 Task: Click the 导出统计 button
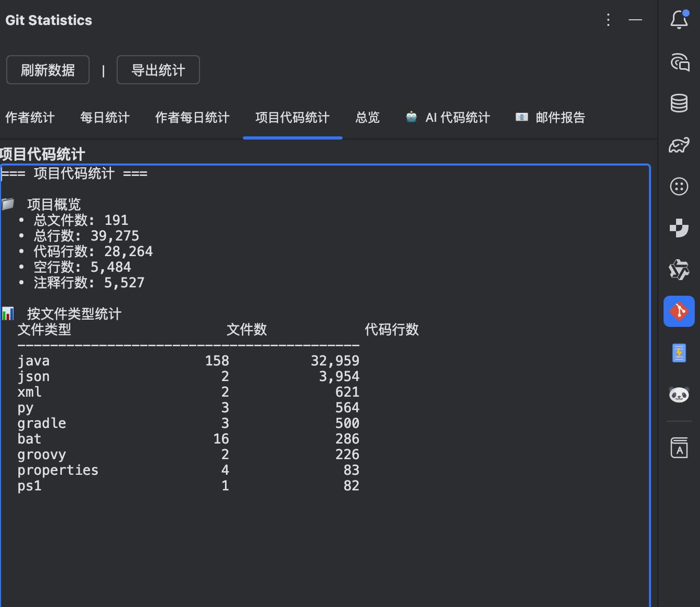coord(158,70)
